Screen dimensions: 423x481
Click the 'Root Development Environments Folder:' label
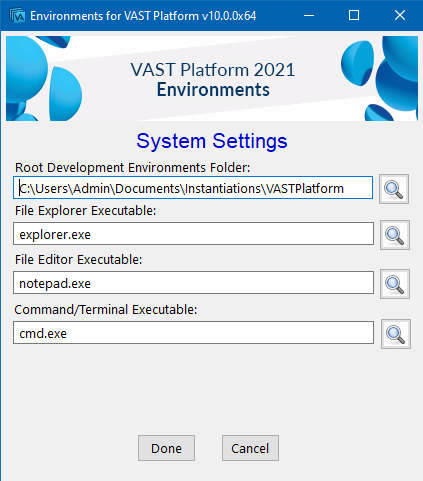point(132,168)
